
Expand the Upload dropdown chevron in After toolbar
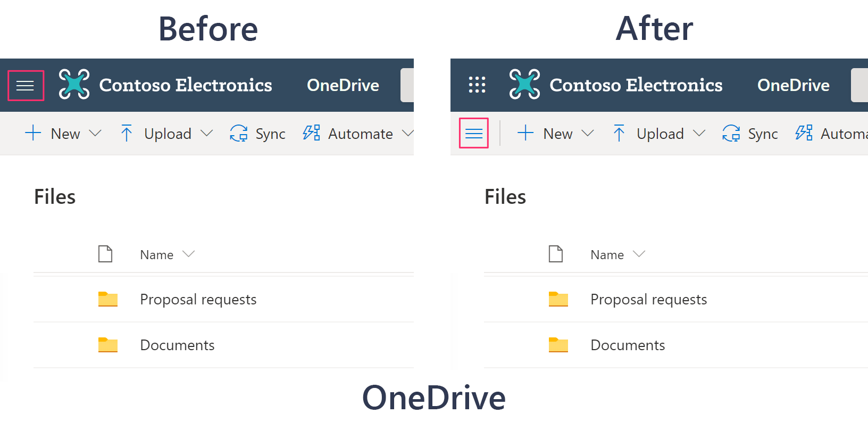[699, 133]
